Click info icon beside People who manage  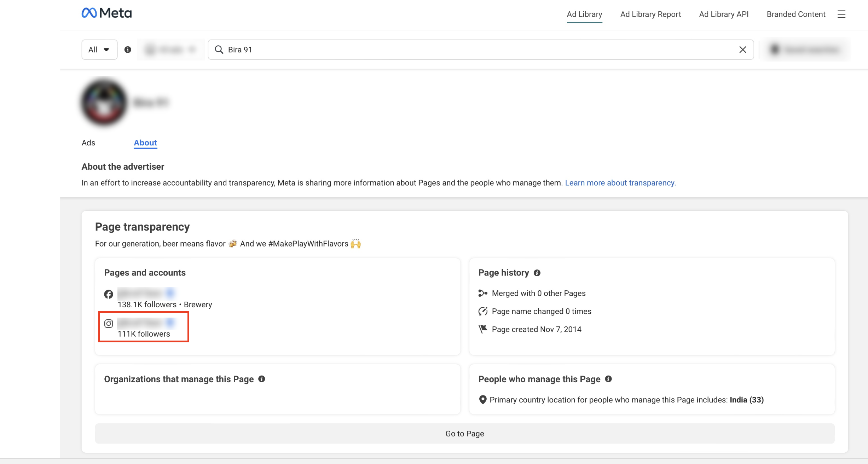click(608, 379)
